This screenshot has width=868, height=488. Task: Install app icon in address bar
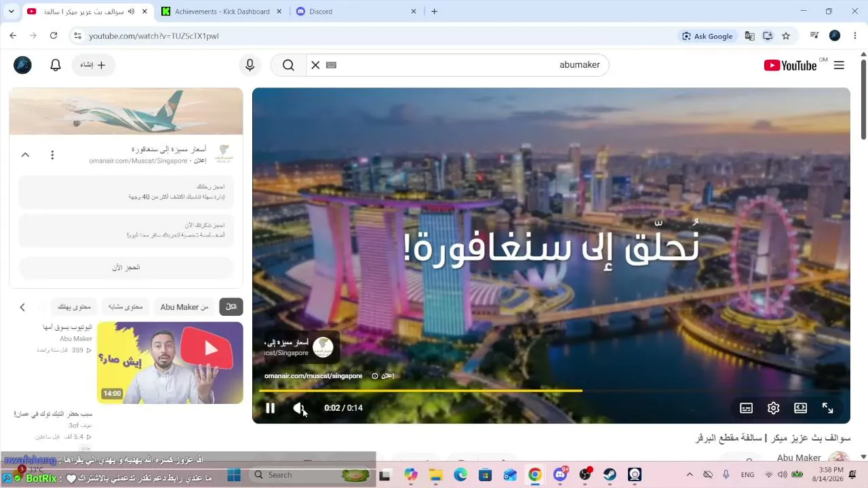(x=768, y=36)
